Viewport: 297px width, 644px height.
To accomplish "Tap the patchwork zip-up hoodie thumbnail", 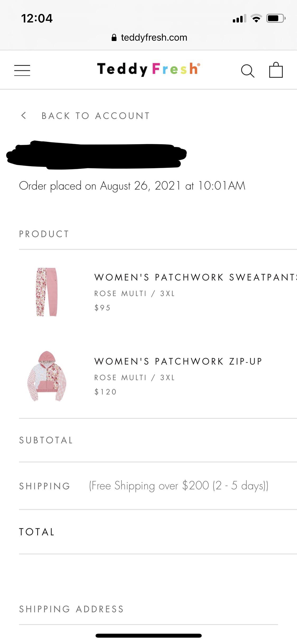I will click(x=47, y=376).
